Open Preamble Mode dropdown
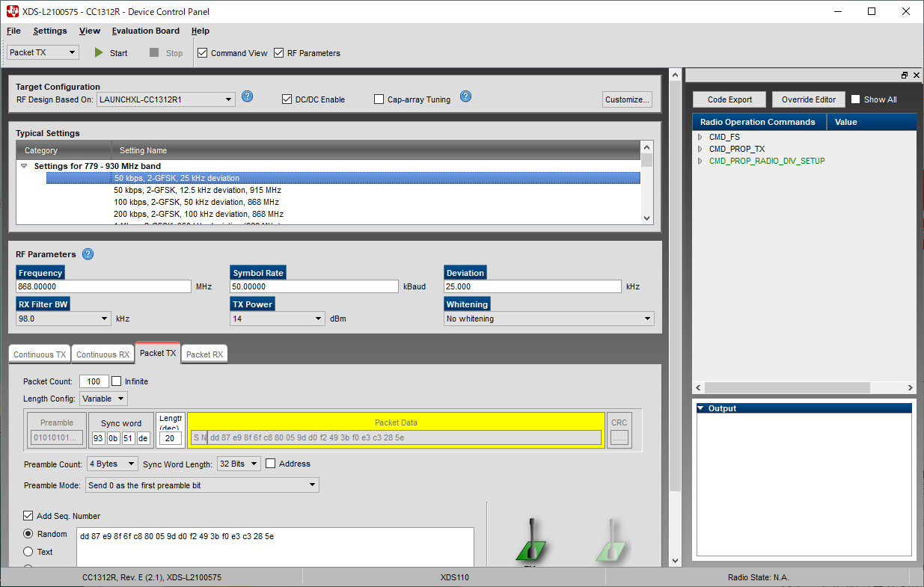 pos(202,485)
